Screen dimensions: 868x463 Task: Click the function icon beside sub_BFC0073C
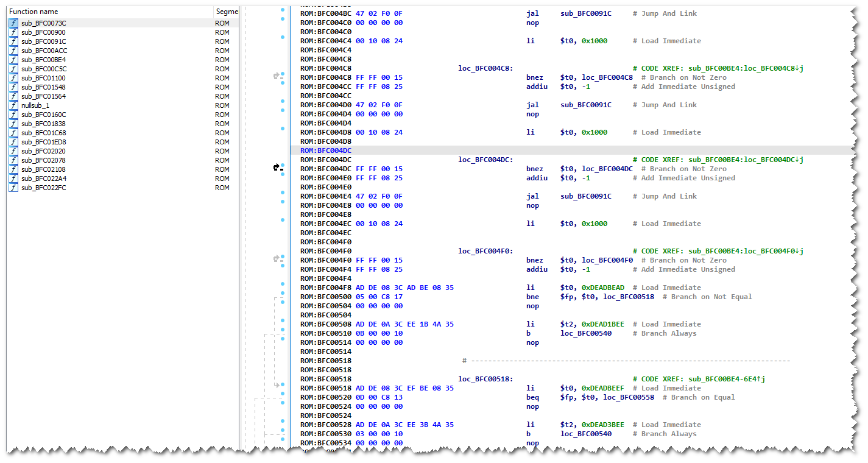point(13,23)
